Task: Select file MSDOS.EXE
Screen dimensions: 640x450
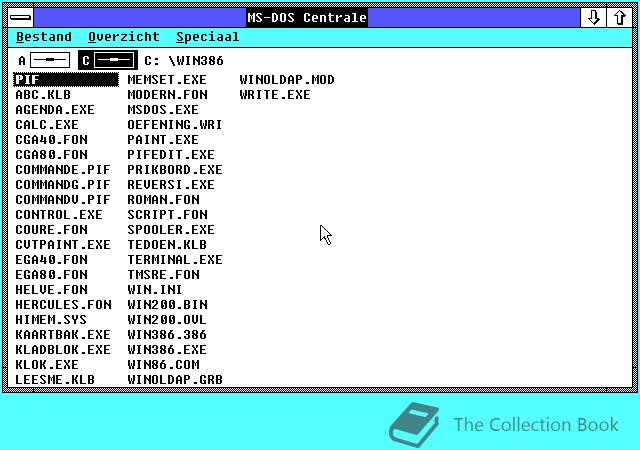Action: pos(163,110)
